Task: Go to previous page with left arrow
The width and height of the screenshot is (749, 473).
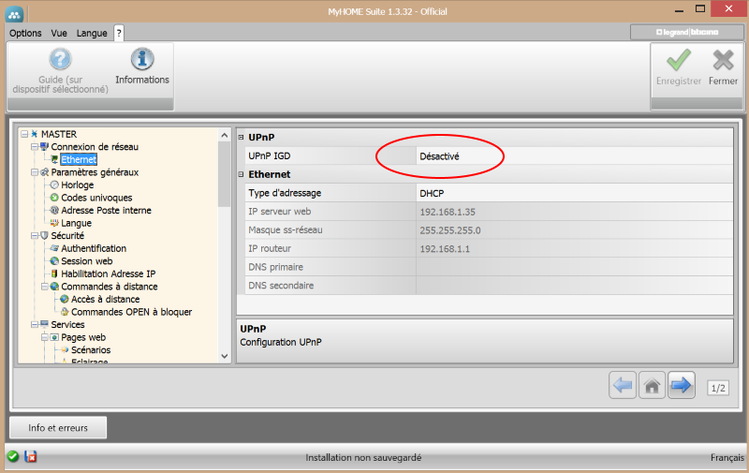Action: tap(622, 385)
